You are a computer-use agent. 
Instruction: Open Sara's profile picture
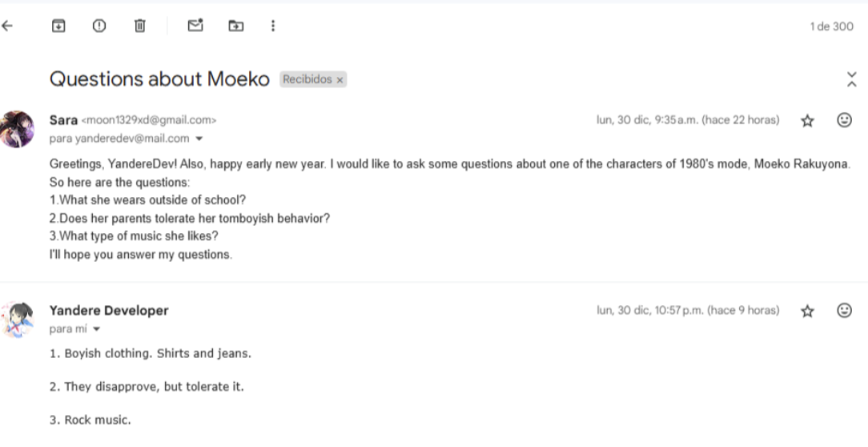[18, 129]
